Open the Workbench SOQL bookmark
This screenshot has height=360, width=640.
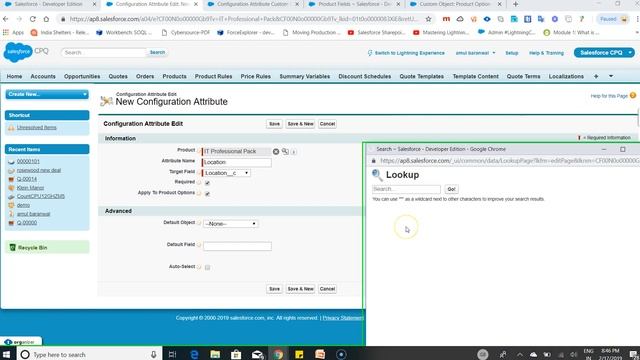pos(124,32)
